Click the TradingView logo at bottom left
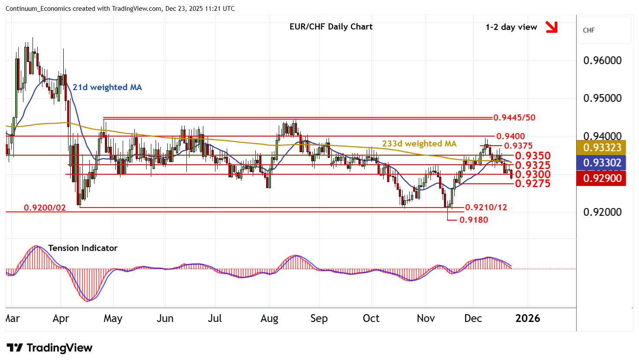Screen dimensions: 639x364 [x=49, y=348]
